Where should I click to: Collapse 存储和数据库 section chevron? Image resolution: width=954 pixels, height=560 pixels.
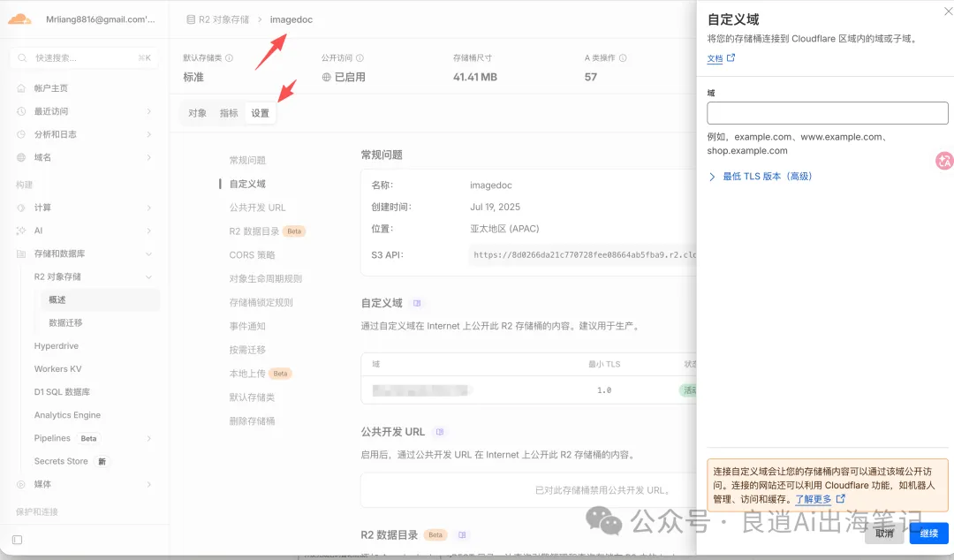pos(149,254)
